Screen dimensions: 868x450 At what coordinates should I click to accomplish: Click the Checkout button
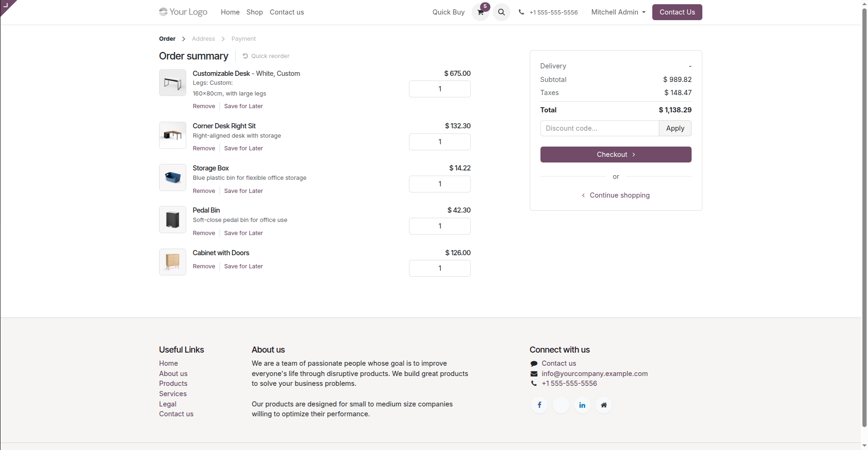pos(616,155)
